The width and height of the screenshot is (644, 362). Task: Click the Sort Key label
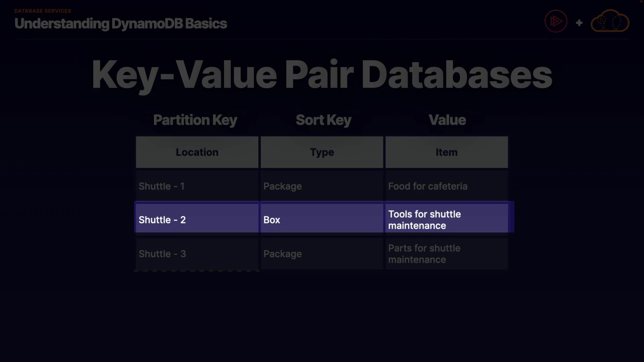tap(323, 120)
